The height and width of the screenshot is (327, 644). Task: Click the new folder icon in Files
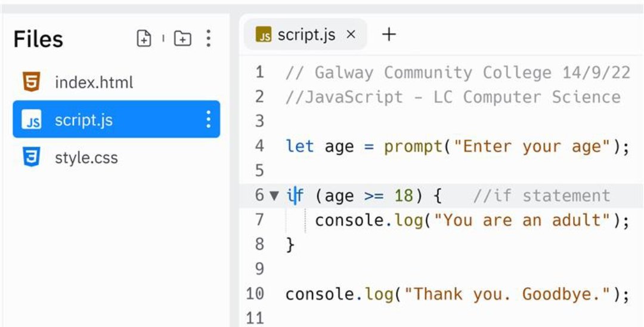pyautogui.click(x=182, y=39)
